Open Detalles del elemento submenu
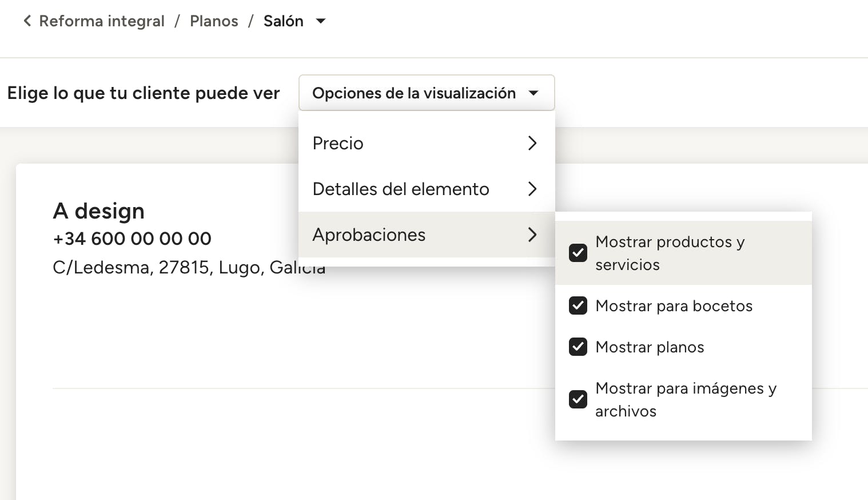The image size is (868, 500). 401,189
